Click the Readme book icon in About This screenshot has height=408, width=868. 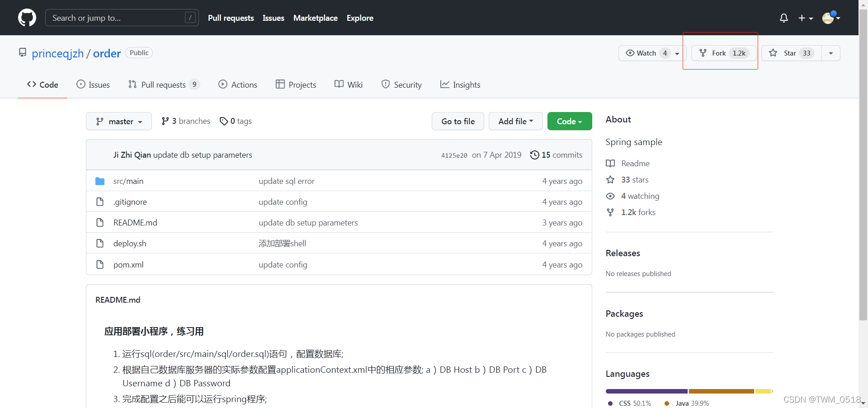(x=610, y=164)
